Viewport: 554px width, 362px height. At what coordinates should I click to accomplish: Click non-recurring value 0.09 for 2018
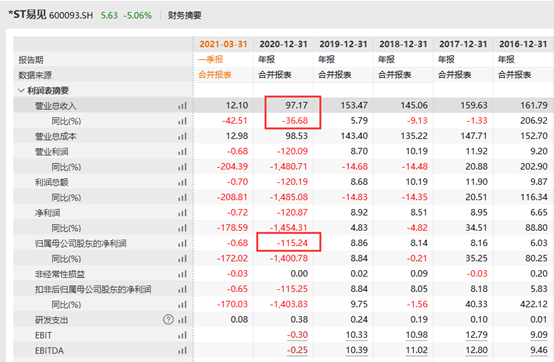pos(419,274)
